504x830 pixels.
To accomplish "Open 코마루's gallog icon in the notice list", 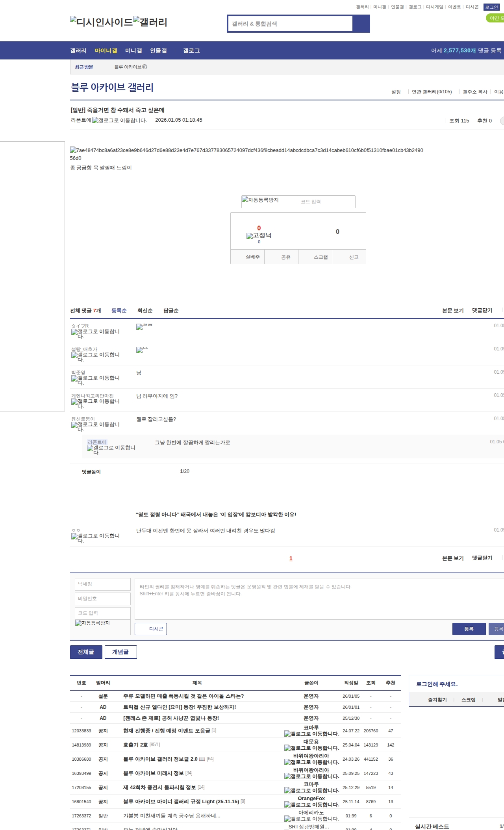I will click(287, 734).
